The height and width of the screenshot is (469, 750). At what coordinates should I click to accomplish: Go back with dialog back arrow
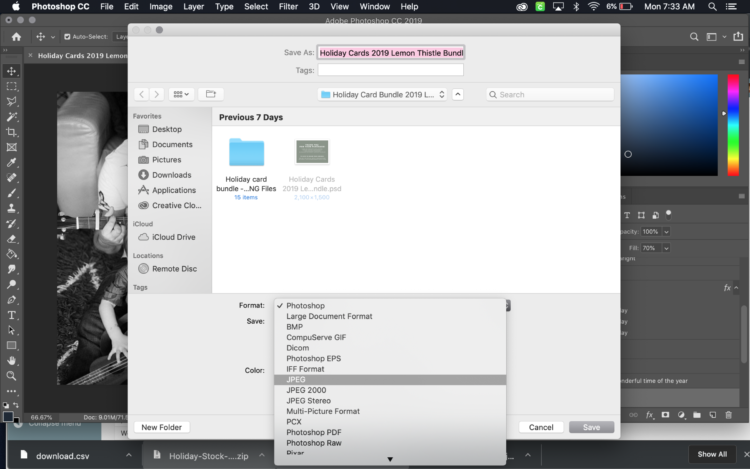point(142,95)
